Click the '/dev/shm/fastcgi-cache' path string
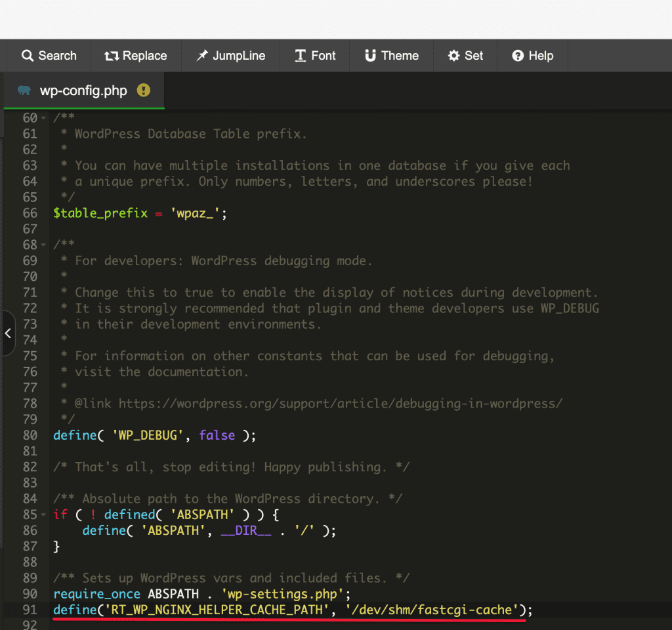The height and width of the screenshot is (630, 672). [x=432, y=610]
